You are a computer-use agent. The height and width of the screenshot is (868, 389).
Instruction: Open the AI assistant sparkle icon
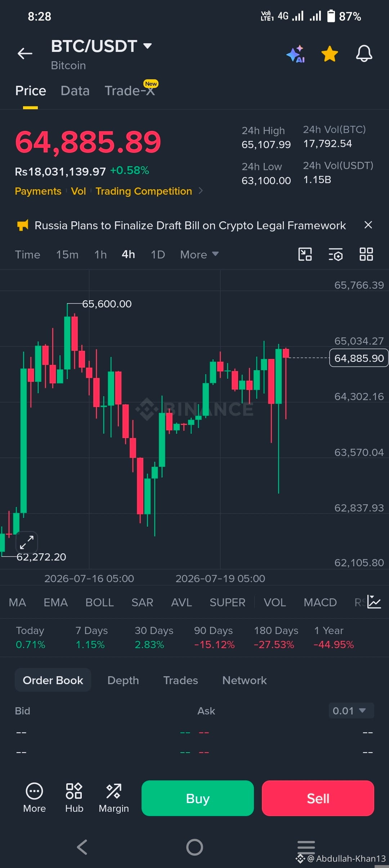pos(296,54)
